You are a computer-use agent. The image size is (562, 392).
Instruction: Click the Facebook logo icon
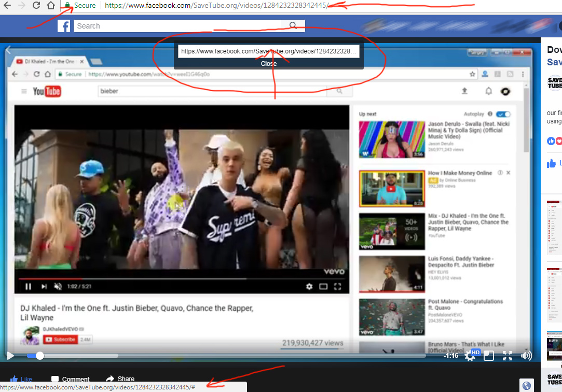[64, 26]
